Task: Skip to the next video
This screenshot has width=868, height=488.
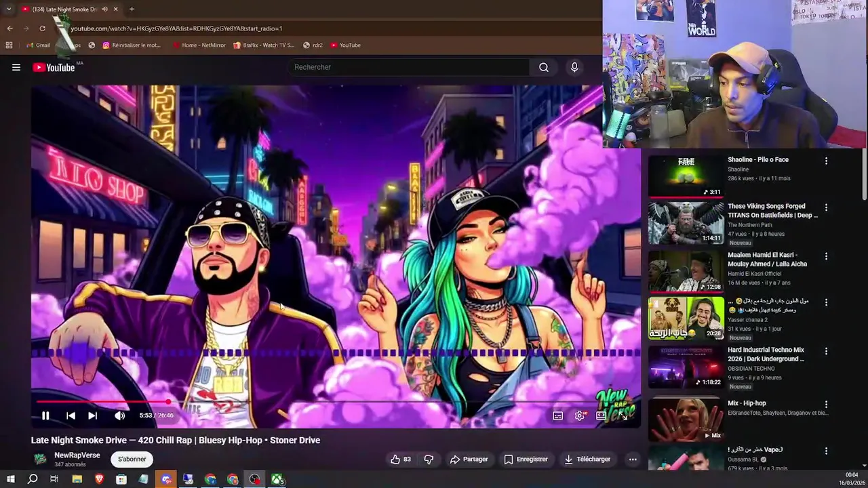Action: (93, 415)
